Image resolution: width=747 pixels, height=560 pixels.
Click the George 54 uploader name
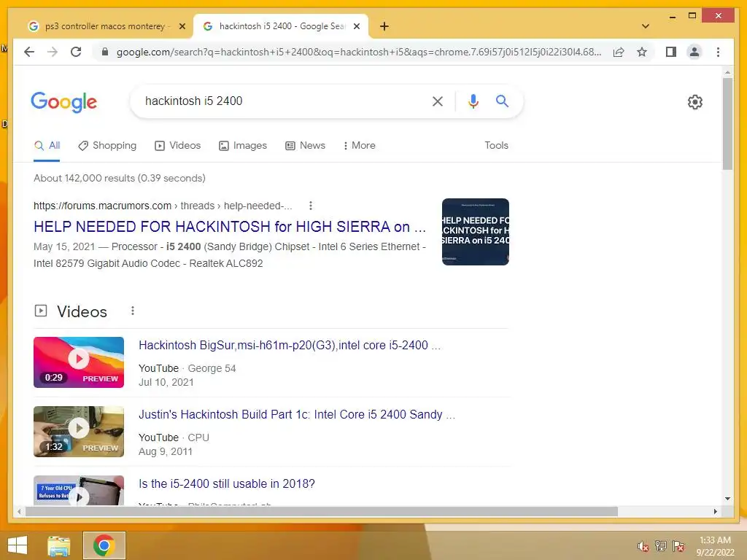(x=212, y=368)
